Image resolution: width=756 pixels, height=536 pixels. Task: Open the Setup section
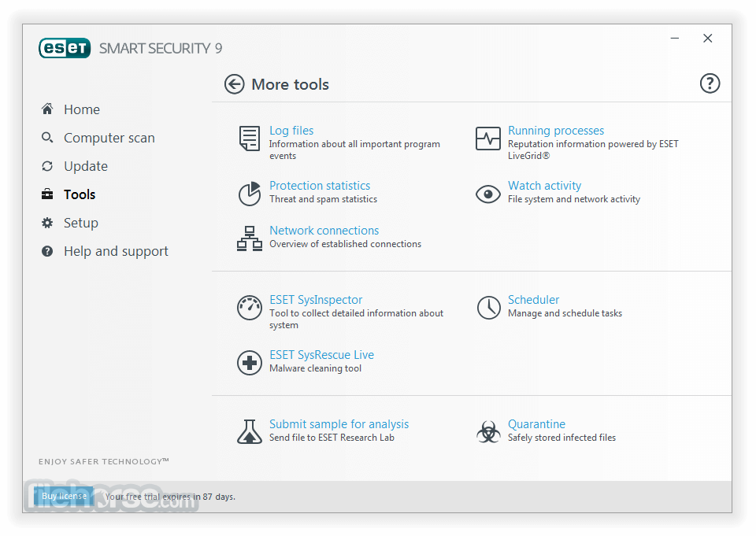click(x=81, y=224)
